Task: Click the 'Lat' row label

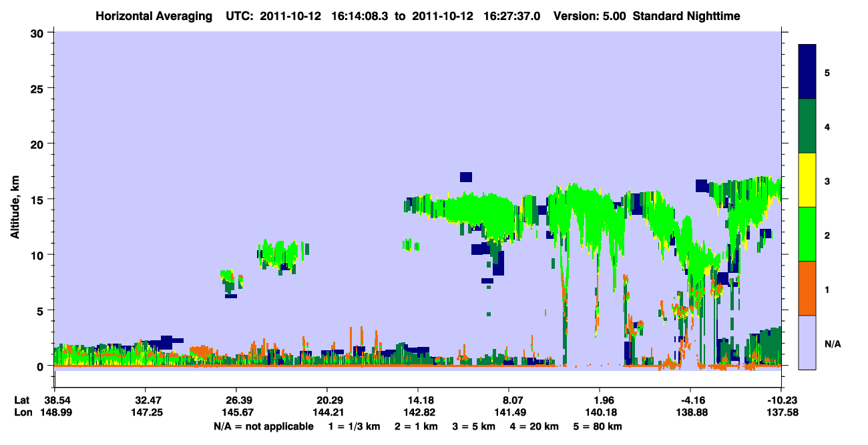Action: pos(22,400)
